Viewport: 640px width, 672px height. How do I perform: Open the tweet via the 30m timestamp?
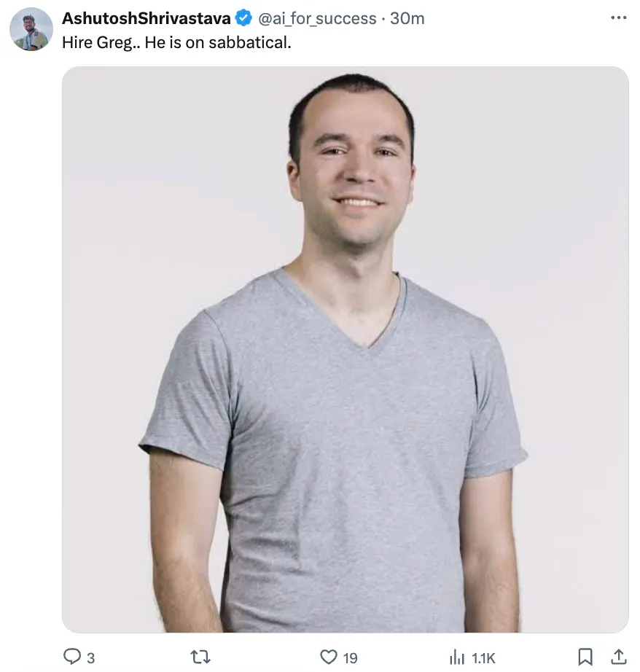point(407,18)
